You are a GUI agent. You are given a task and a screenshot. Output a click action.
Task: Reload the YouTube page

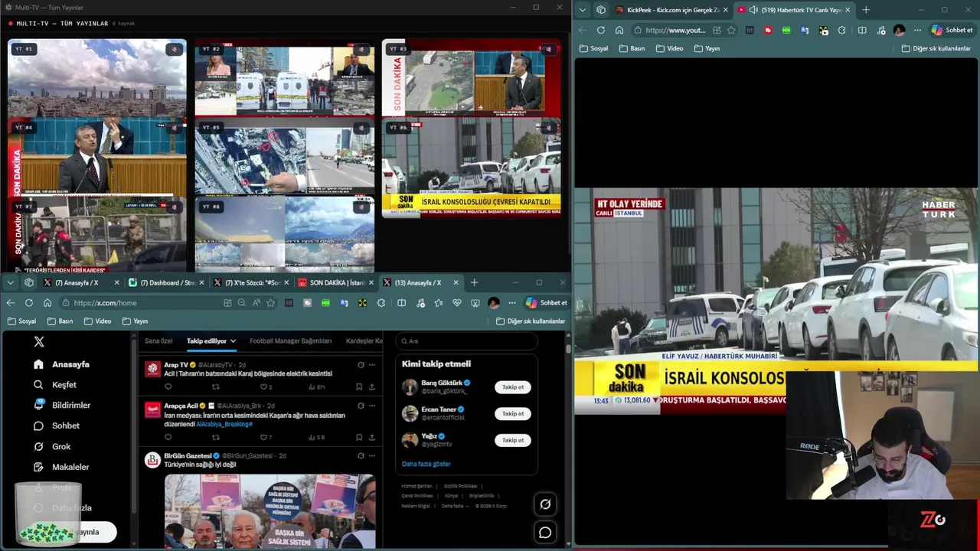(x=601, y=31)
